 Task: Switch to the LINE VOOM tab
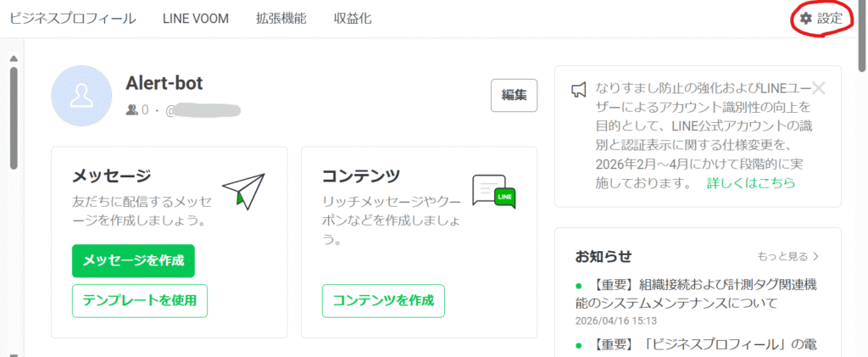(x=196, y=19)
